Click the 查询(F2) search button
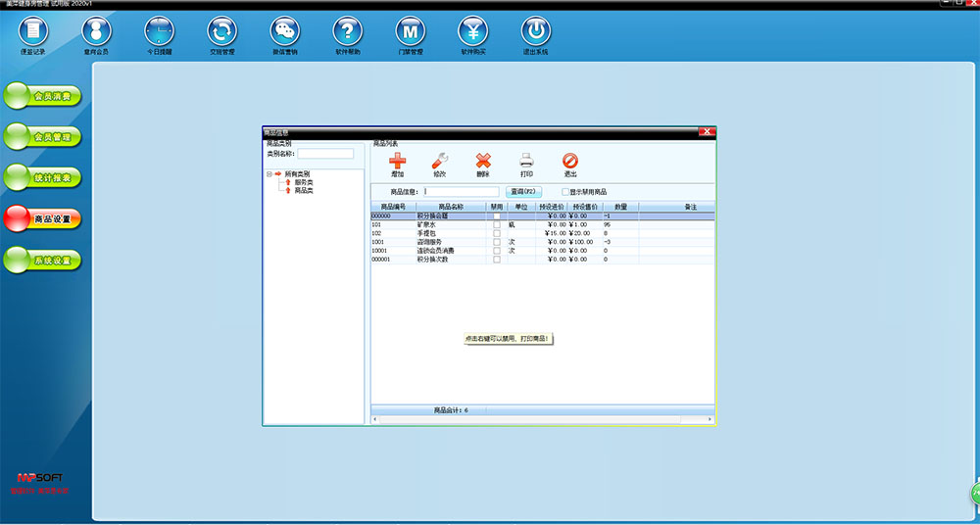980x525 pixels. [523, 192]
